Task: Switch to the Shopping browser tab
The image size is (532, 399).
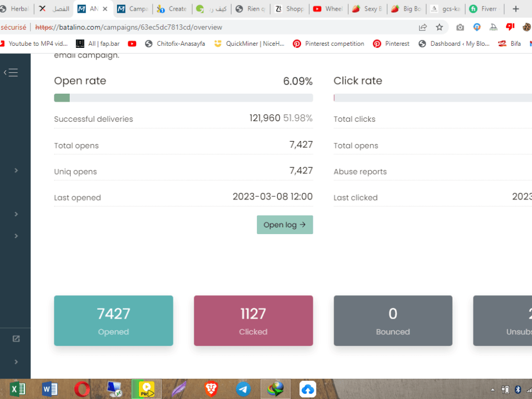Action: click(290, 9)
